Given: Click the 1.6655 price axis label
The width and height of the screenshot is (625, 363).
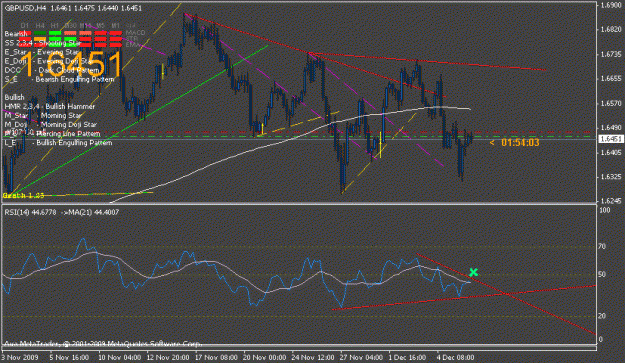Looking at the screenshot, I should (611, 79).
